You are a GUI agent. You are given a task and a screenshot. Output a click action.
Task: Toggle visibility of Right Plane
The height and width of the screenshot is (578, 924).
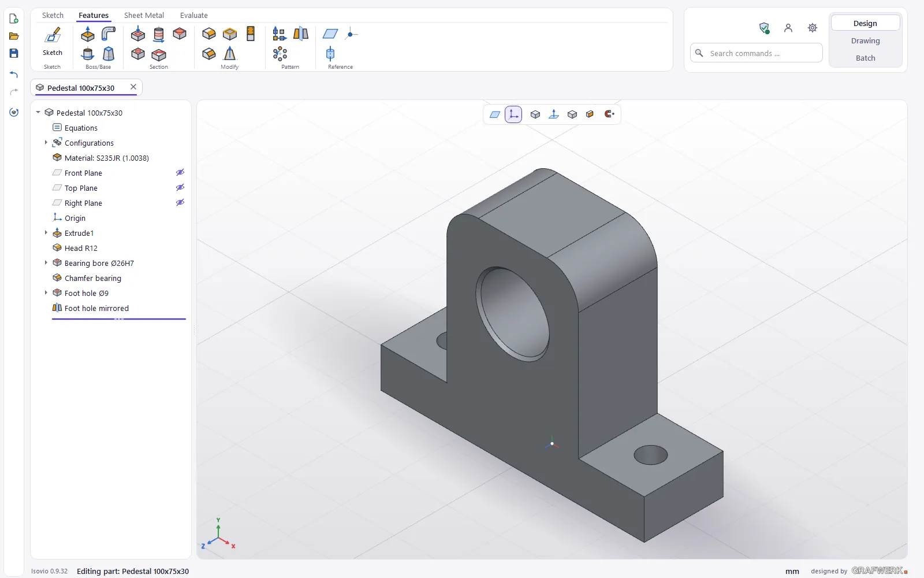coord(180,202)
